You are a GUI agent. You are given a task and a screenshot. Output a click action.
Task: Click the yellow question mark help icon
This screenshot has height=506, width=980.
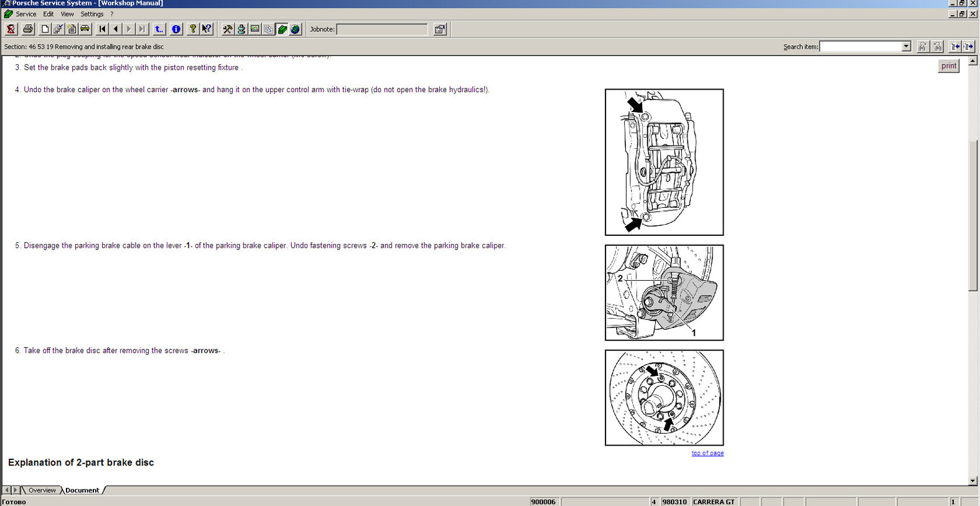(193, 29)
